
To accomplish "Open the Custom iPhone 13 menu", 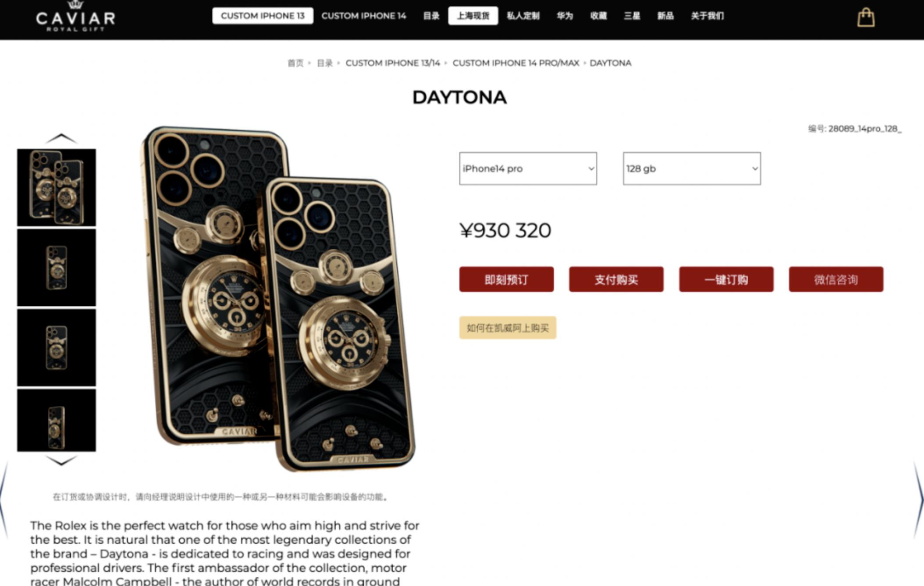I will point(263,16).
